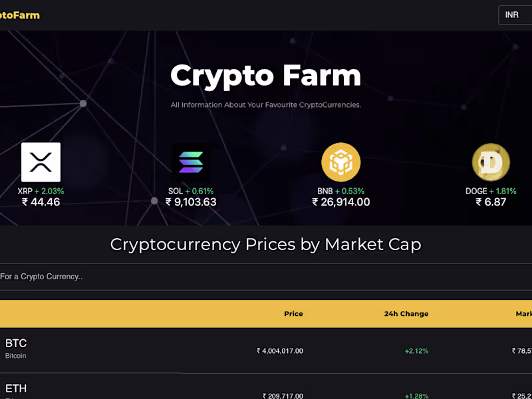532x399 pixels.
Task: Open the INR currency dropdown
Action: (515, 15)
